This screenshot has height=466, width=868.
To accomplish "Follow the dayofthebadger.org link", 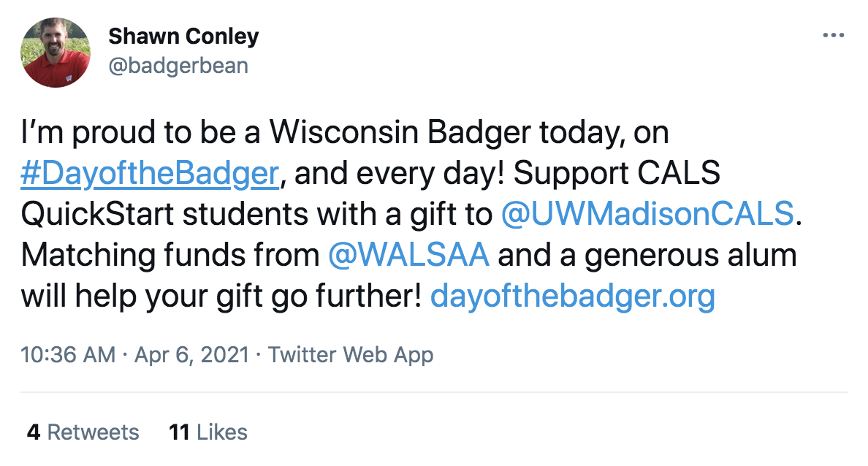I will (573, 297).
